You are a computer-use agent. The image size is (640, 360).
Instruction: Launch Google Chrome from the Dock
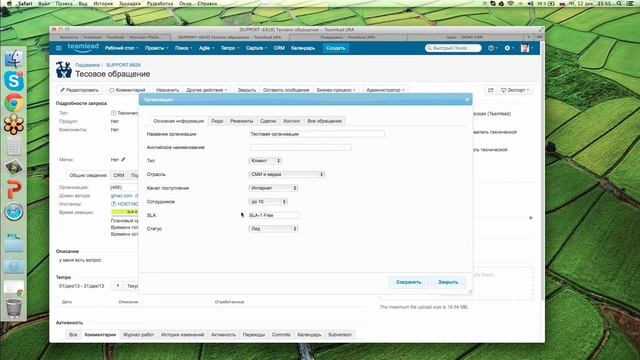(14, 103)
